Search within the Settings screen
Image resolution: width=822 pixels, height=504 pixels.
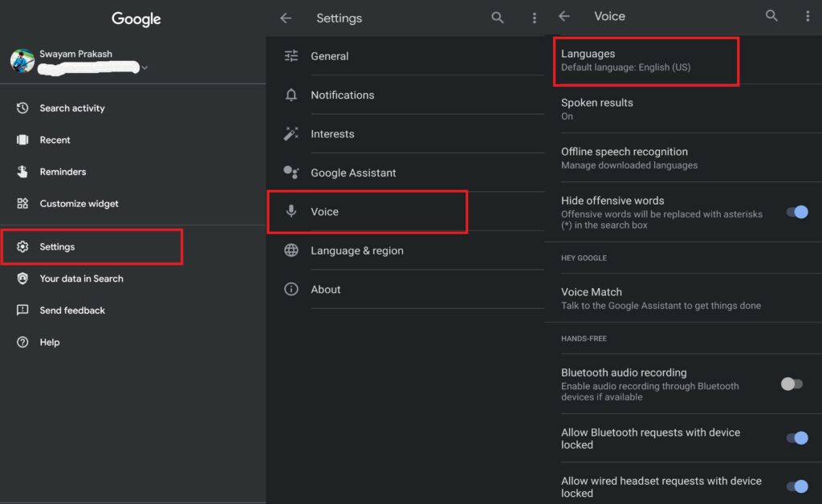click(497, 18)
